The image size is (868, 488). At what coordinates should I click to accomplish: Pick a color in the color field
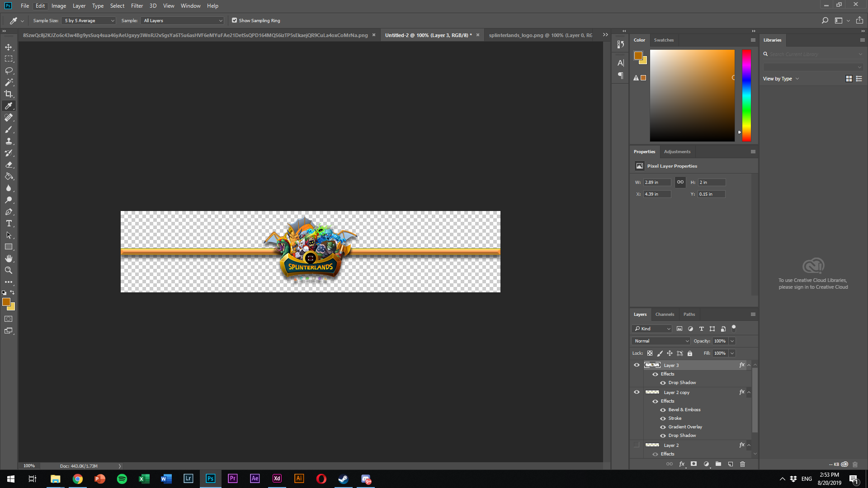(692, 95)
